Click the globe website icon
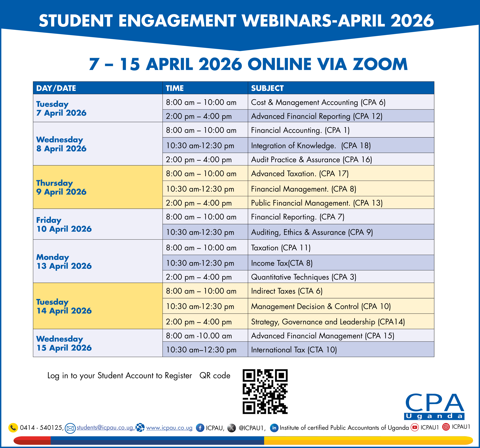 click(x=140, y=427)
